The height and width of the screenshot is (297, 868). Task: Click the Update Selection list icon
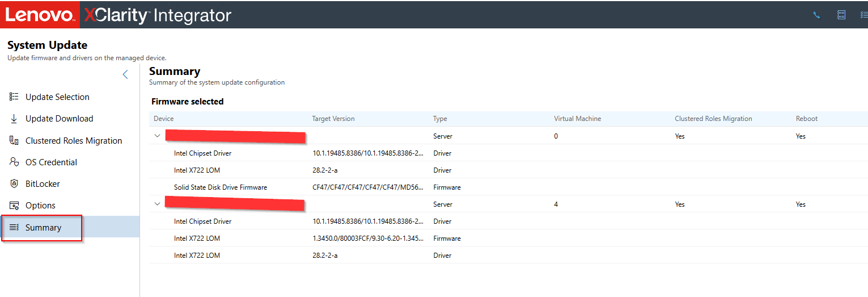14,97
